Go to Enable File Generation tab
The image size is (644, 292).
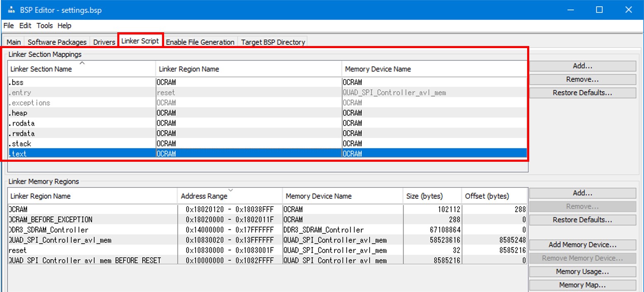[200, 42]
